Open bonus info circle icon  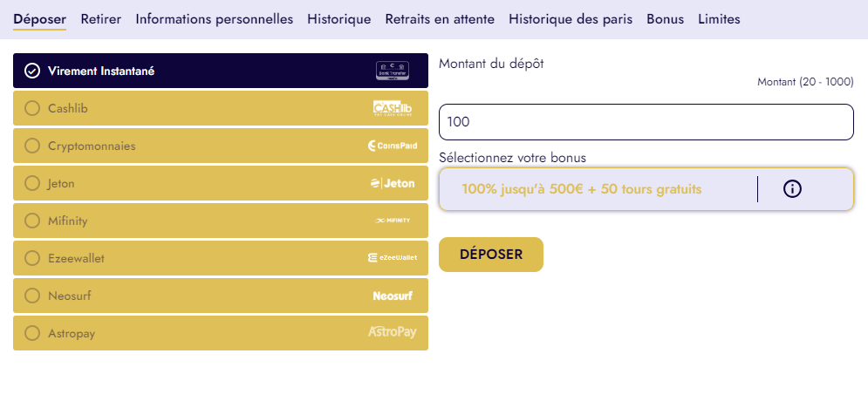click(x=792, y=189)
